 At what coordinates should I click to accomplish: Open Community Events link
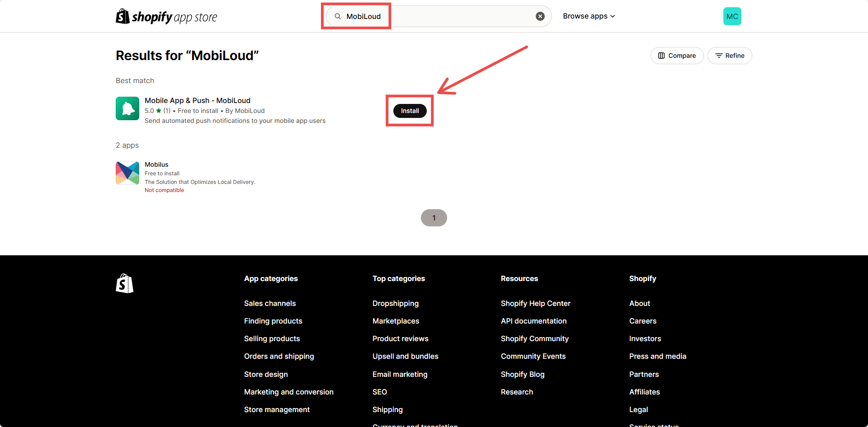tap(533, 356)
